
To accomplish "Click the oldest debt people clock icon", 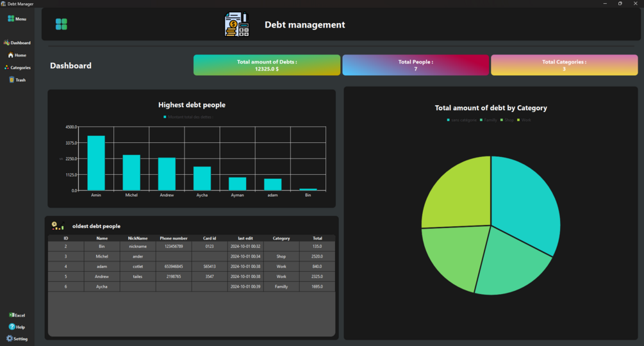I will 58,226.
